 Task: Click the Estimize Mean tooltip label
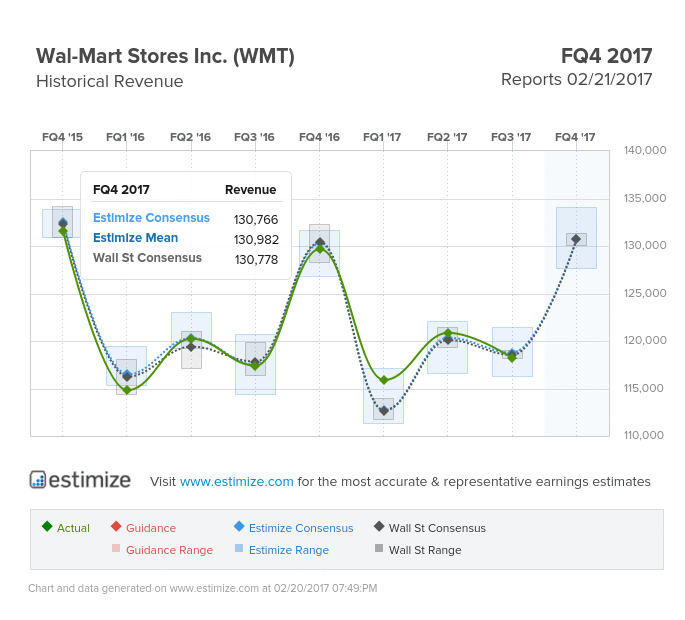pyautogui.click(x=135, y=238)
